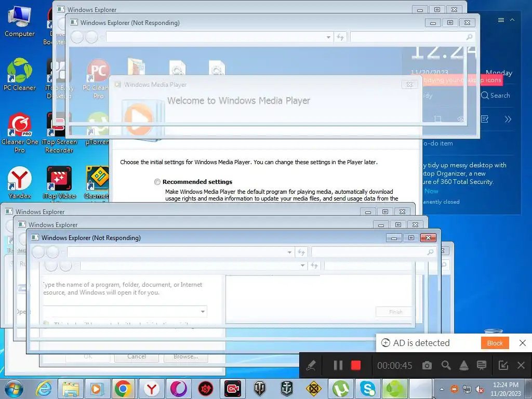
Task: Click muted volume tray icon
Action: point(480,389)
